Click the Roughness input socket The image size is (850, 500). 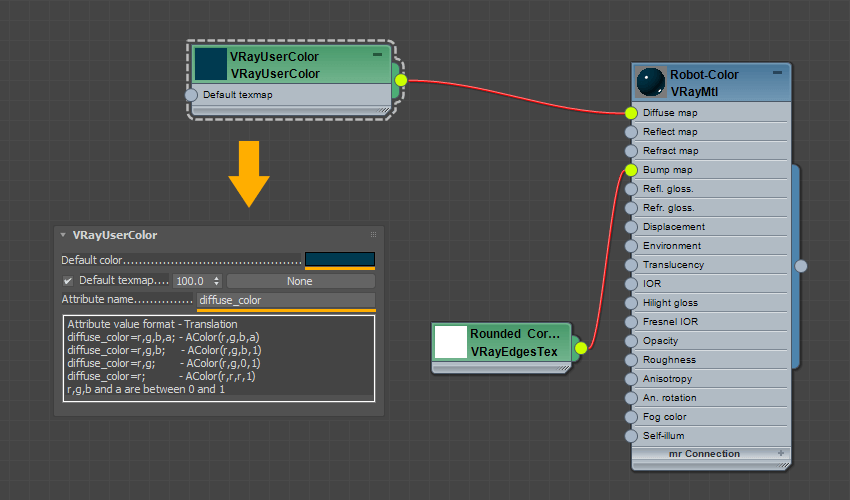pos(631,360)
